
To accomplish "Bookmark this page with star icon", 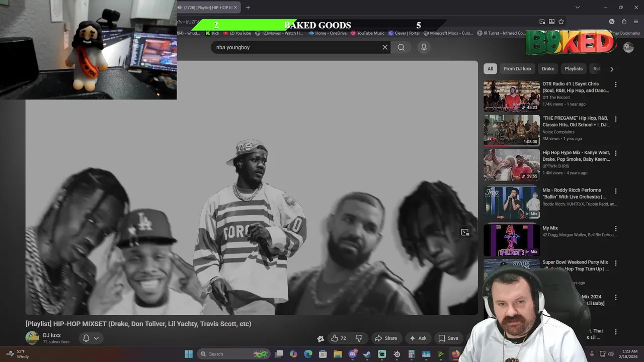I will (x=561, y=22).
